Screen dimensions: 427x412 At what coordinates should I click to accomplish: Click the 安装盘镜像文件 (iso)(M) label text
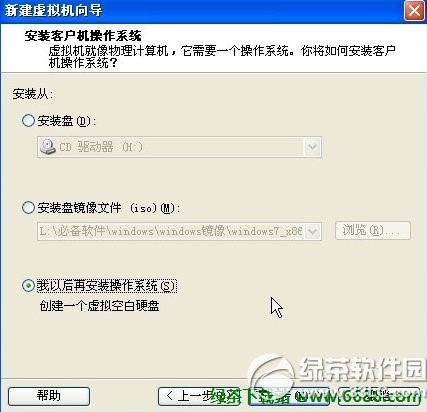pyautogui.click(x=109, y=208)
